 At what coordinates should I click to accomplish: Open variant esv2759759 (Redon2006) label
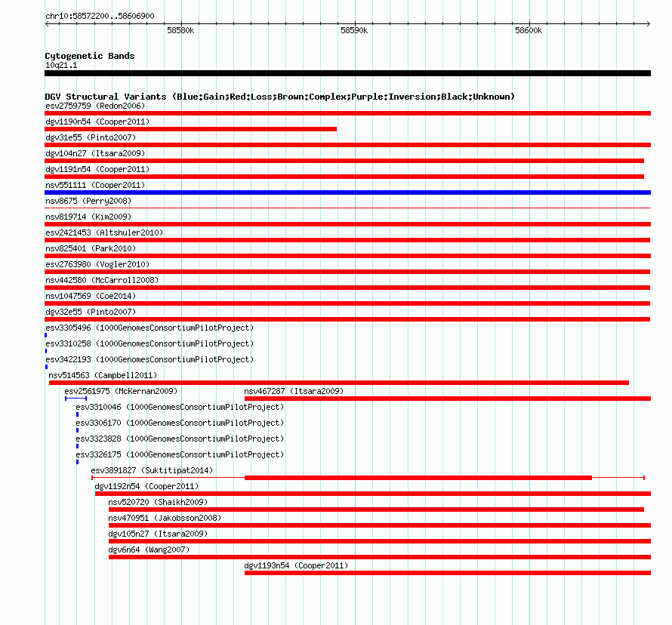point(95,106)
